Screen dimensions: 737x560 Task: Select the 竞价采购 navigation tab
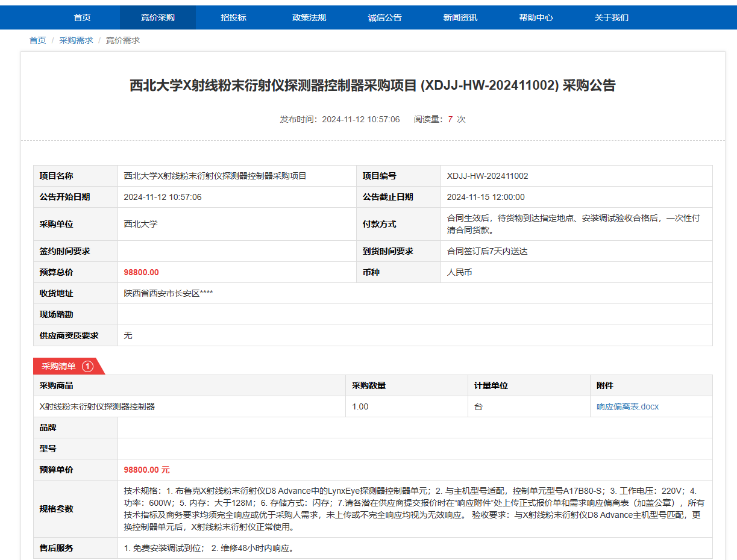point(158,17)
